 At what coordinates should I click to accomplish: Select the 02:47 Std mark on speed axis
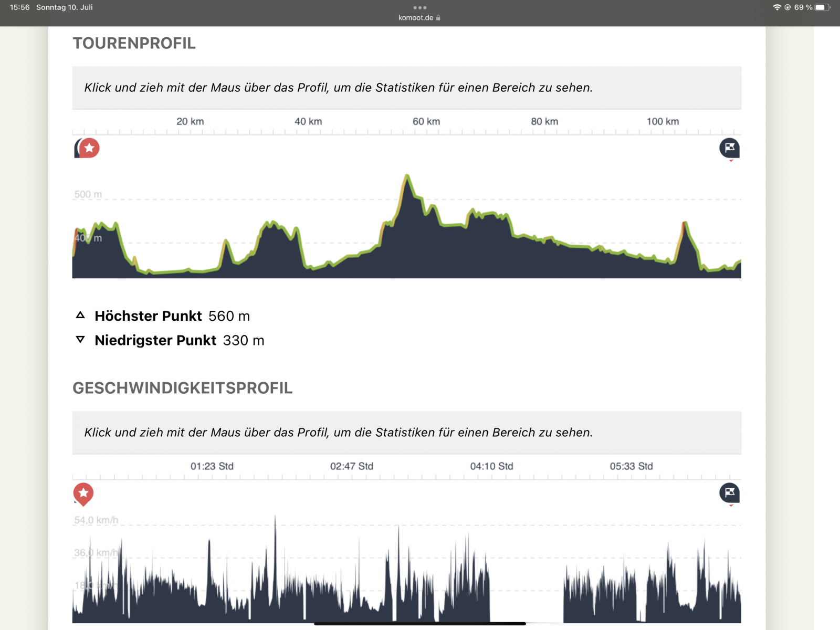[352, 466]
